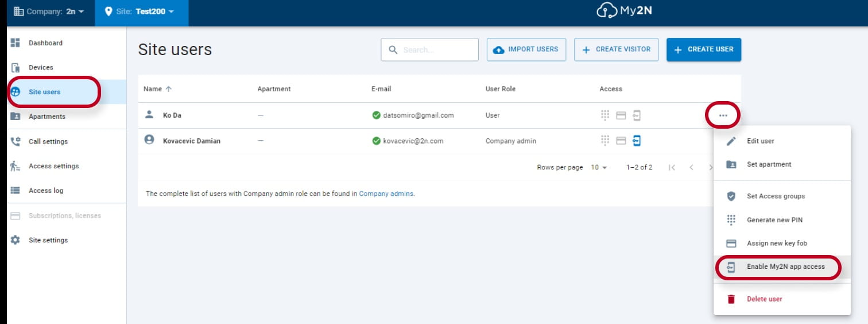
Task: Click the Site settings gear icon
Action: [x=16, y=240]
